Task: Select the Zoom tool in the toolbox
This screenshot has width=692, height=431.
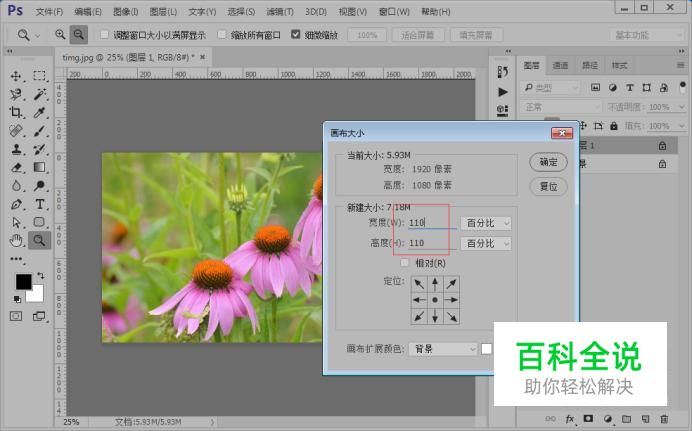Action: [39, 240]
